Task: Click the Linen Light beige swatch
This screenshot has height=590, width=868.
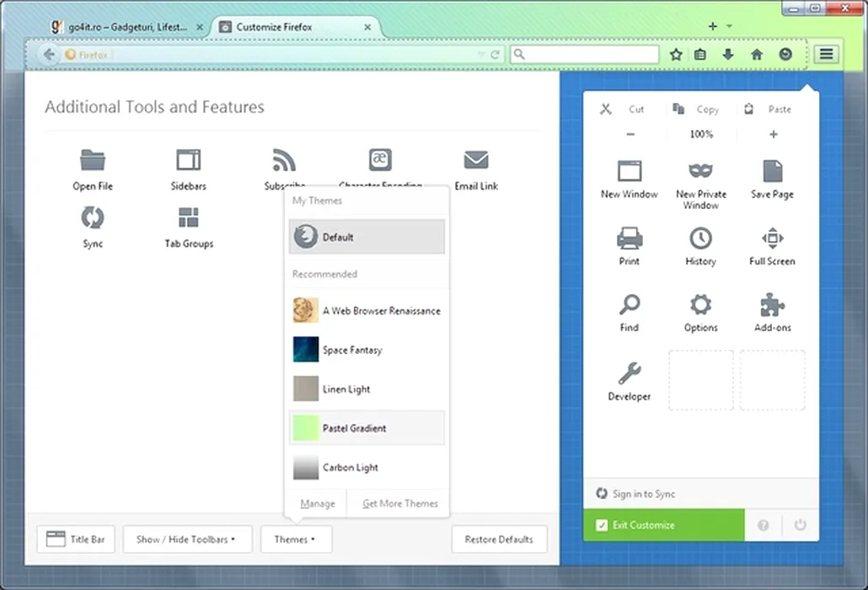Action: [x=306, y=389]
